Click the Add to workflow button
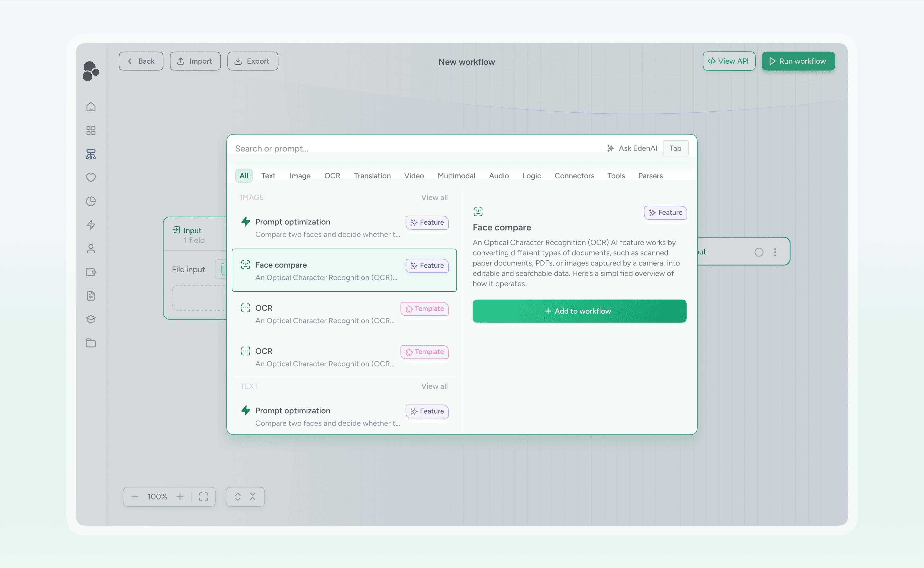 579,311
